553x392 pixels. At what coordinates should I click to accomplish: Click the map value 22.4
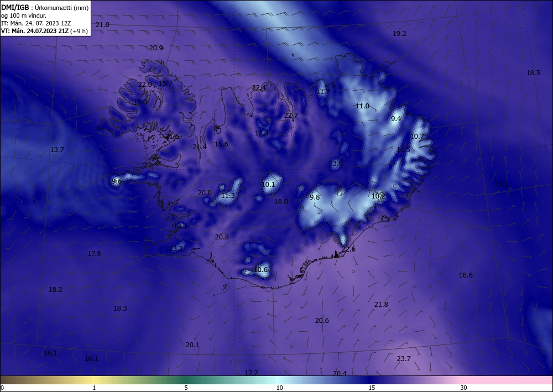coord(259,88)
